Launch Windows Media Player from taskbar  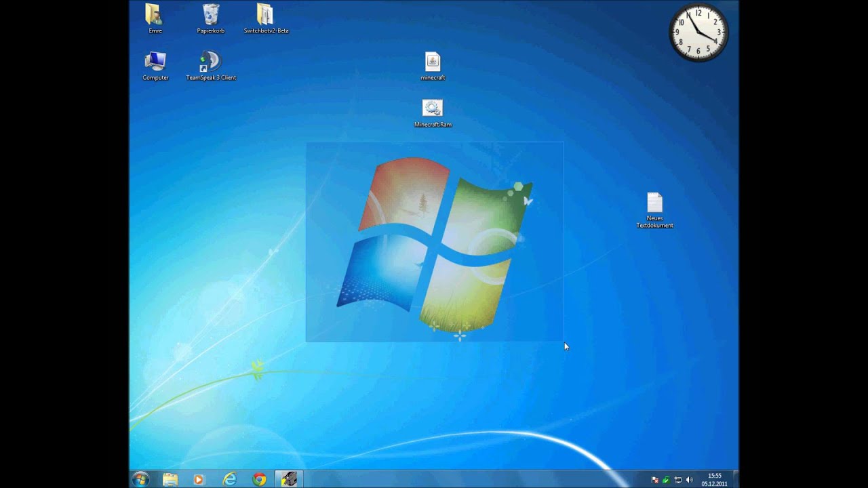199,479
